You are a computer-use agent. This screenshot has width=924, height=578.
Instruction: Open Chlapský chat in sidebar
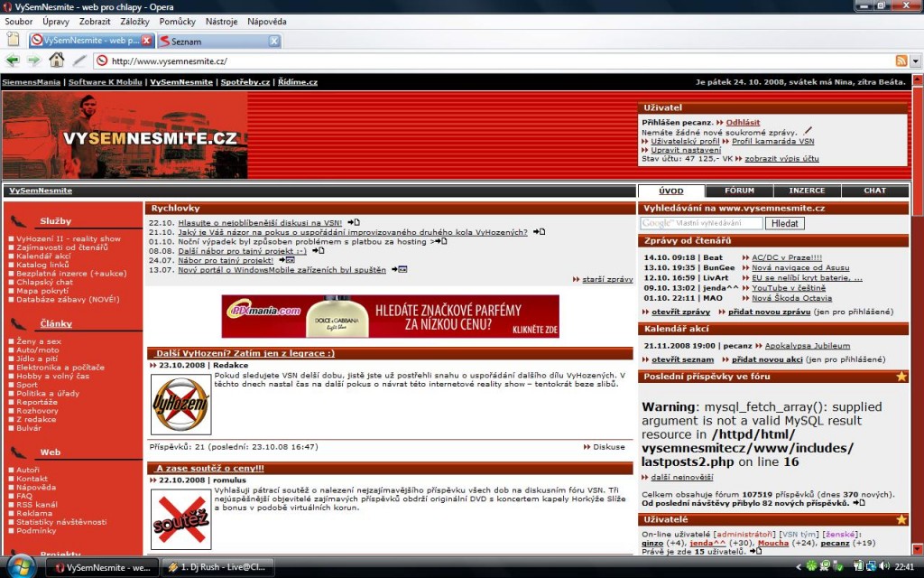(45, 282)
